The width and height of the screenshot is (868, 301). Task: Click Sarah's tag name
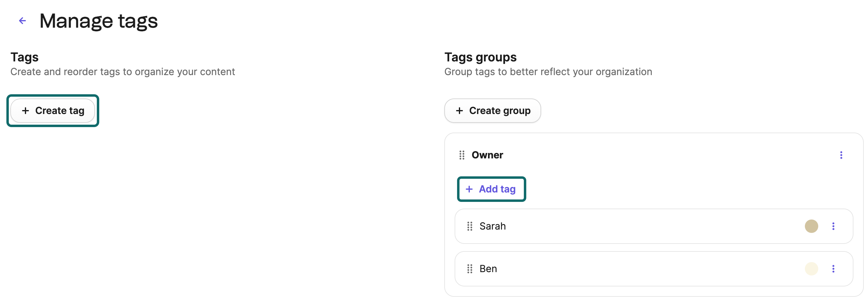(x=493, y=226)
